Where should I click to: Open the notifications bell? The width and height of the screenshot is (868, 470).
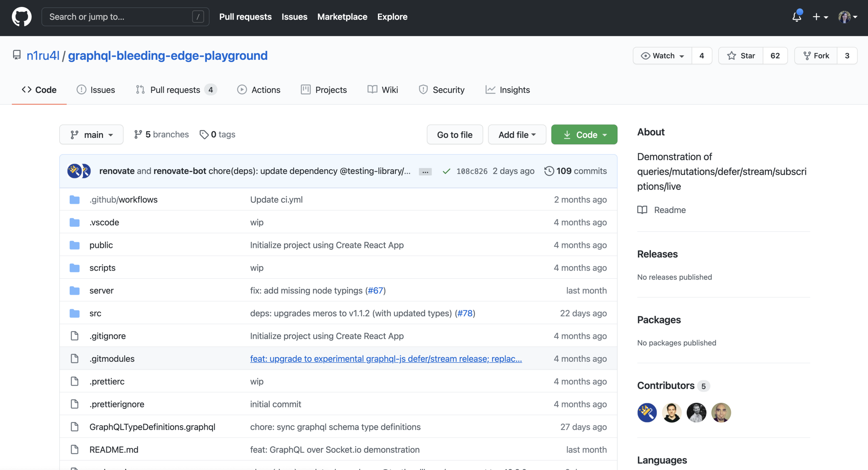[796, 16]
